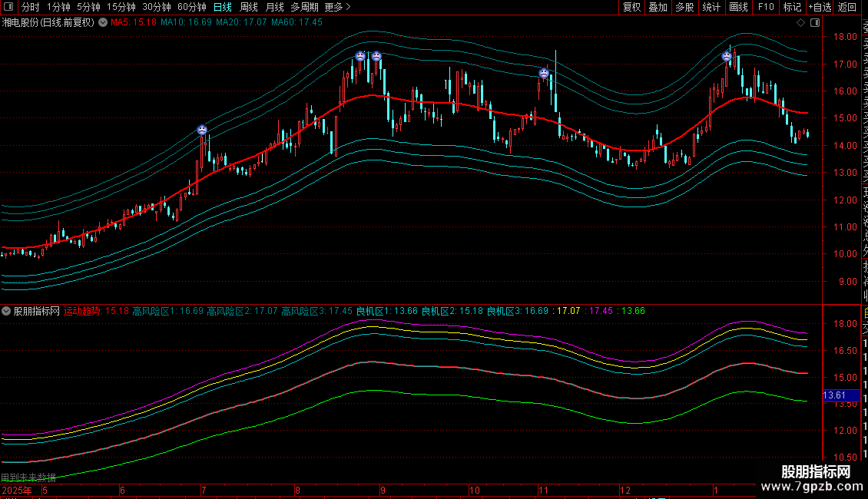The height and width of the screenshot is (499, 868).
Task: Expand the 股朋指标网 sub-indicator dropdown
Action: point(7,312)
